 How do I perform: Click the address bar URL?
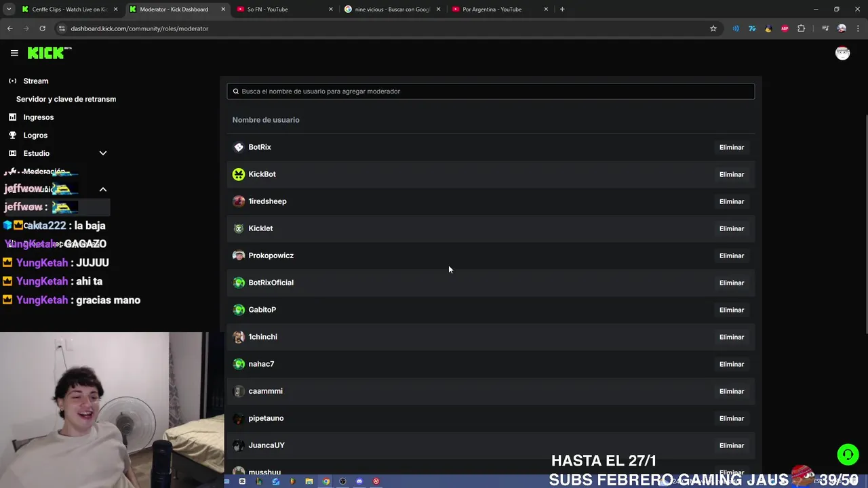point(140,28)
